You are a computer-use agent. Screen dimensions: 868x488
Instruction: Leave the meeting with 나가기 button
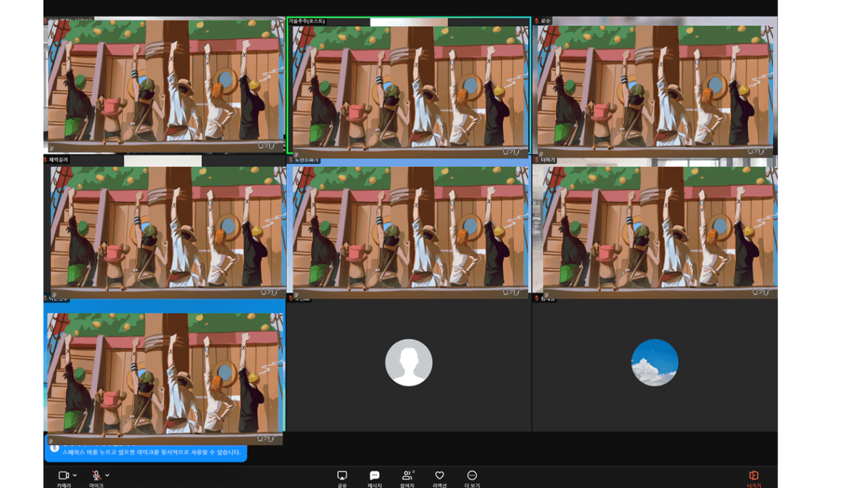point(754,478)
